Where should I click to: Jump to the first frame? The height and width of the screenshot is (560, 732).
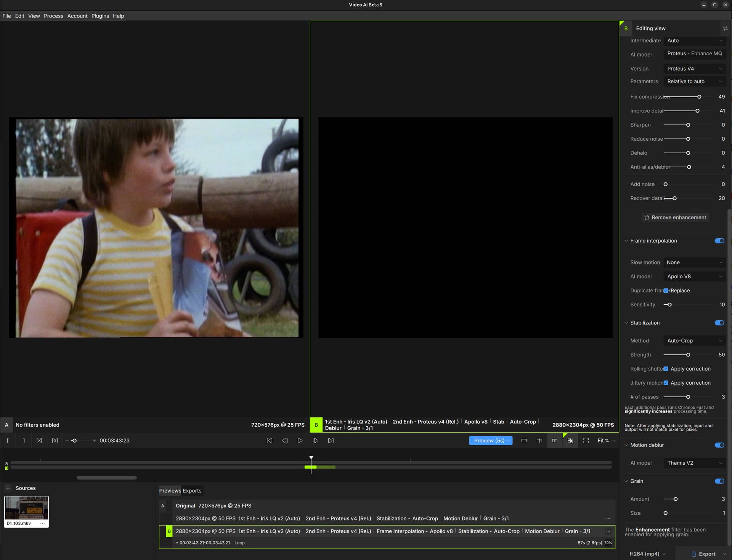pos(270,440)
